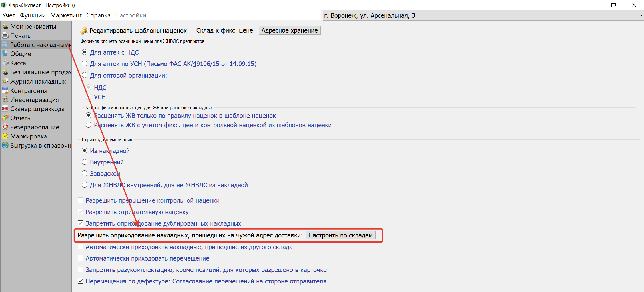Screen dimensions: 644x292
Task: Click the Выгрузка в справочник globe icon
Action: click(5, 145)
